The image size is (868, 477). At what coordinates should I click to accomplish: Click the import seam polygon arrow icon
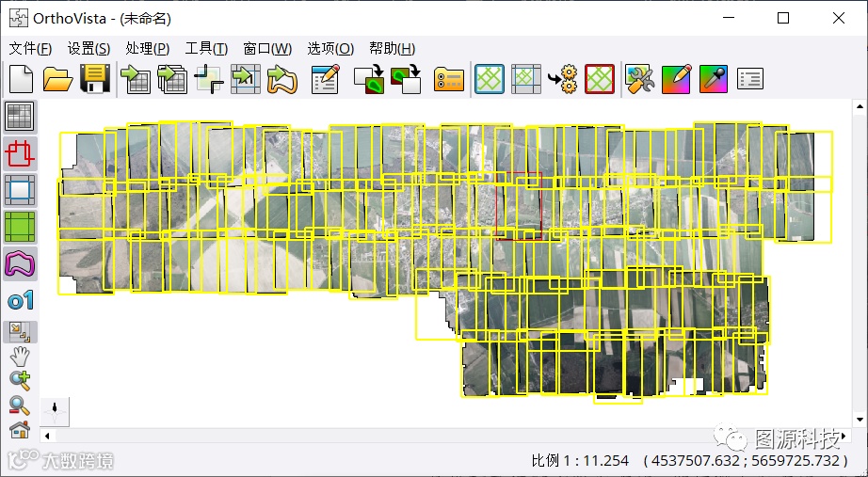tap(282, 79)
